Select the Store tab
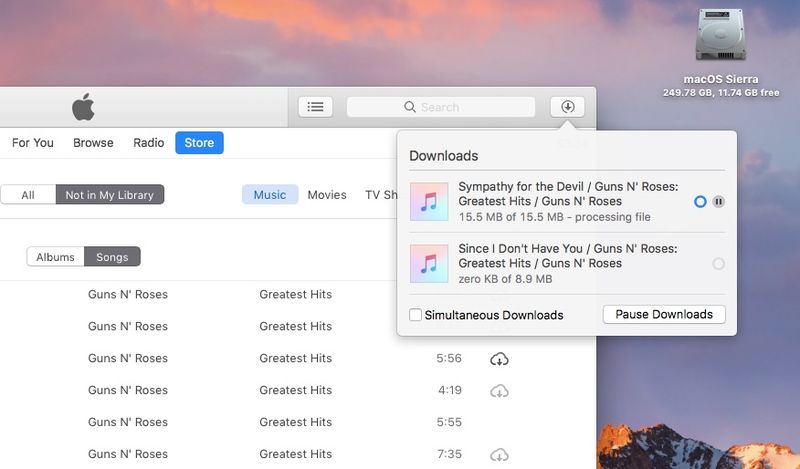This screenshot has height=469, width=800. [x=199, y=143]
